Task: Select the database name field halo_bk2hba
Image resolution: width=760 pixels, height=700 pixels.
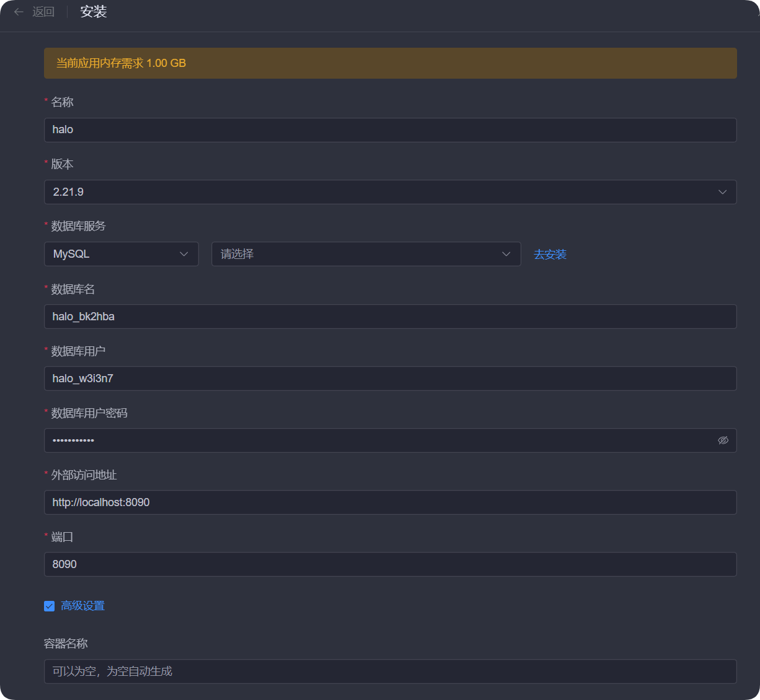Action: [390, 316]
